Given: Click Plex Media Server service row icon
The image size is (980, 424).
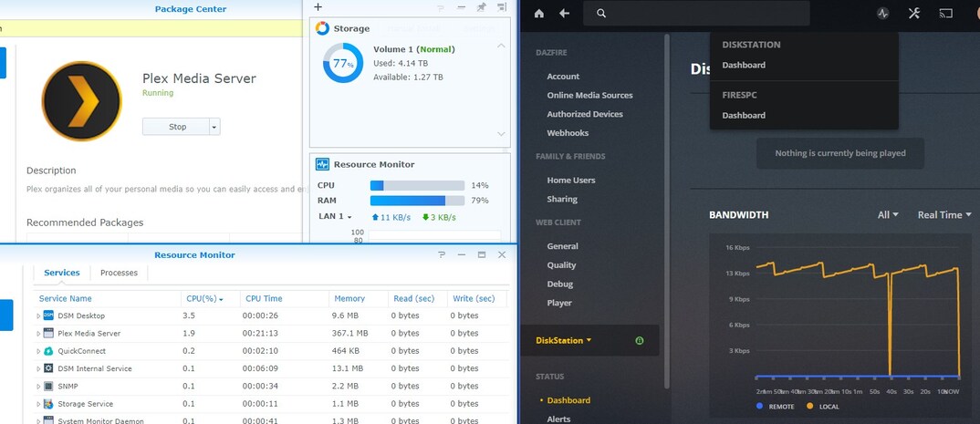Looking at the screenshot, I should point(48,333).
